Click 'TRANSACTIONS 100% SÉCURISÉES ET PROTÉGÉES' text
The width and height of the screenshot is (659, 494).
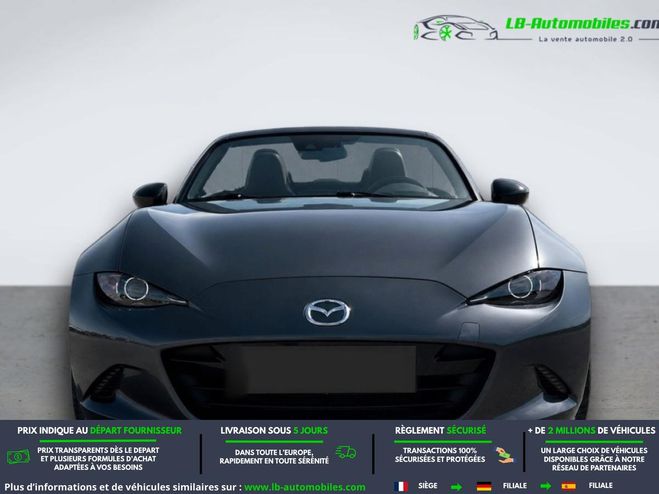click(440, 455)
